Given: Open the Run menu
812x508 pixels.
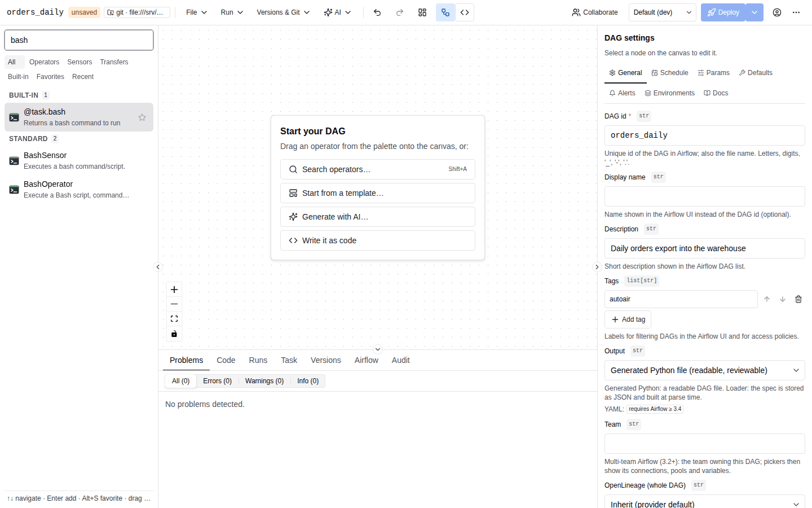Looking at the screenshot, I should click(x=232, y=12).
